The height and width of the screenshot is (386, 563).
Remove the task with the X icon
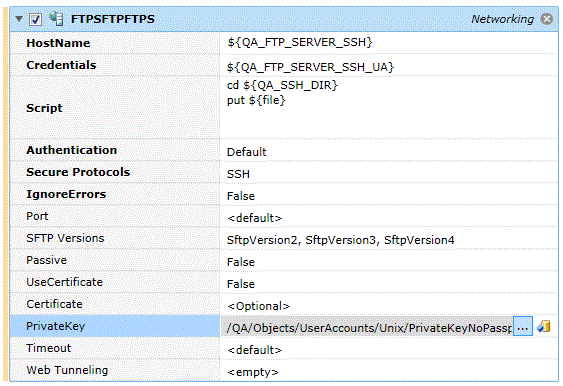pyautogui.click(x=547, y=19)
